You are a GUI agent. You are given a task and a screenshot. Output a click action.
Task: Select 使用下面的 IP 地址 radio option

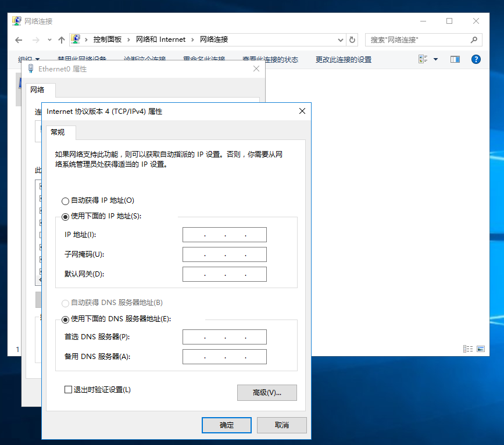101,216
